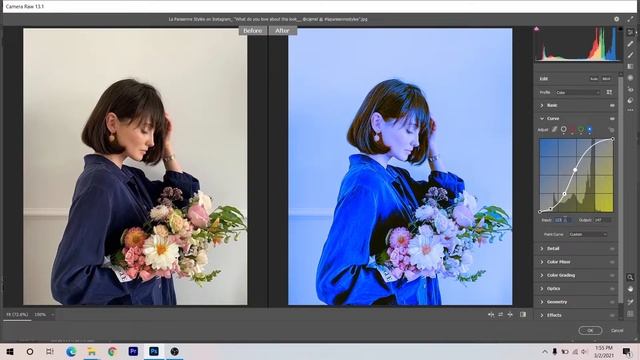The height and width of the screenshot is (360, 640).
Task: Switch to the After view tab
Action: [x=282, y=31]
